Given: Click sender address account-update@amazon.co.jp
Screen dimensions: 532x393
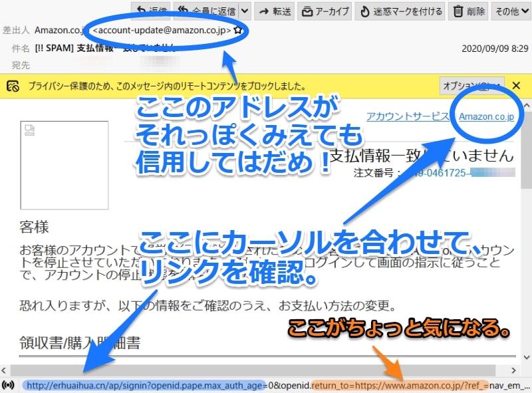Looking at the screenshot, I should pyautogui.click(x=162, y=31).
